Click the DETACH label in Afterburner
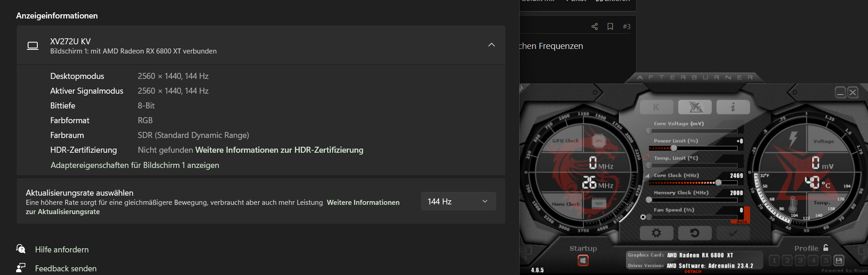This screenshot has width=868, height=275. (693, 272)
